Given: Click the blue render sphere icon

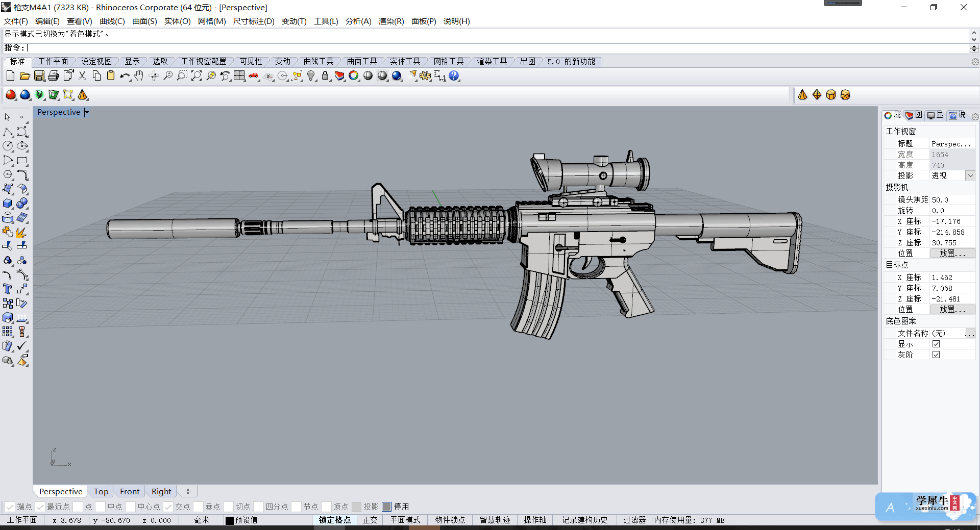Looking at the screenshot, I should 397,76.
